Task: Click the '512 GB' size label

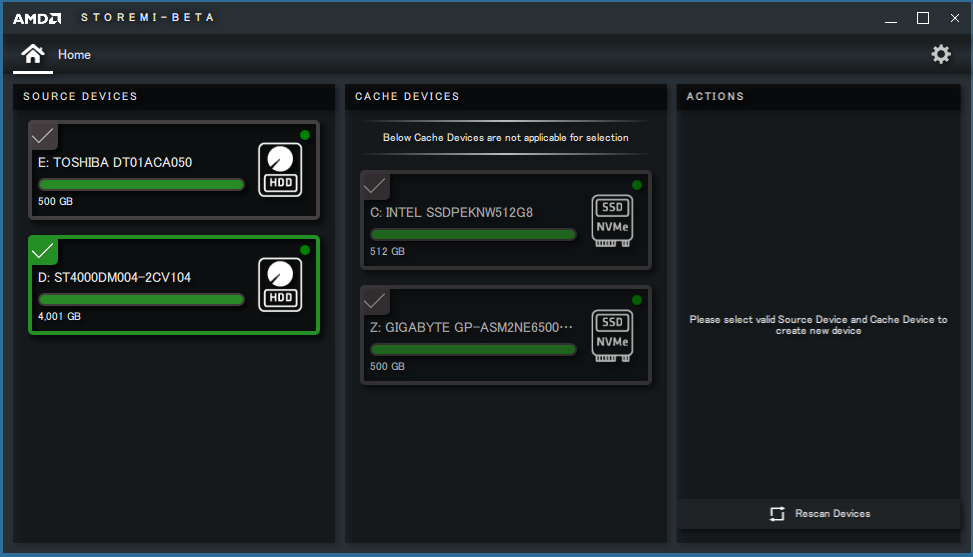Action: (x=387, y=251)
